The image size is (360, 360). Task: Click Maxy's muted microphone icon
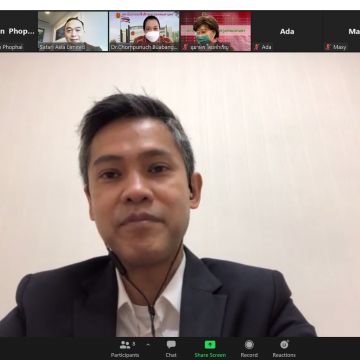[x=328, y=47]
